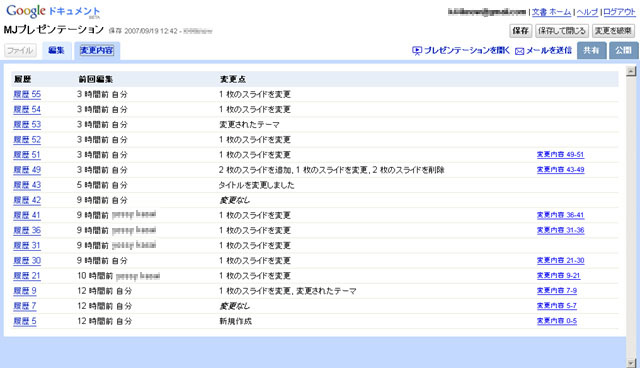Click the ログアウト link
640x368 pixels.
click(x=619, y=12)
